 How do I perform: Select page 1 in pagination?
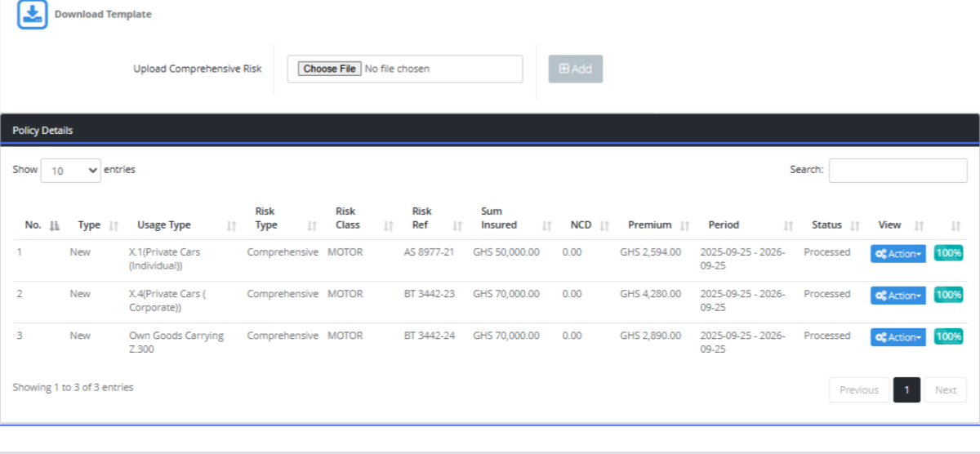pyautogui.click(x=906, y=390)
